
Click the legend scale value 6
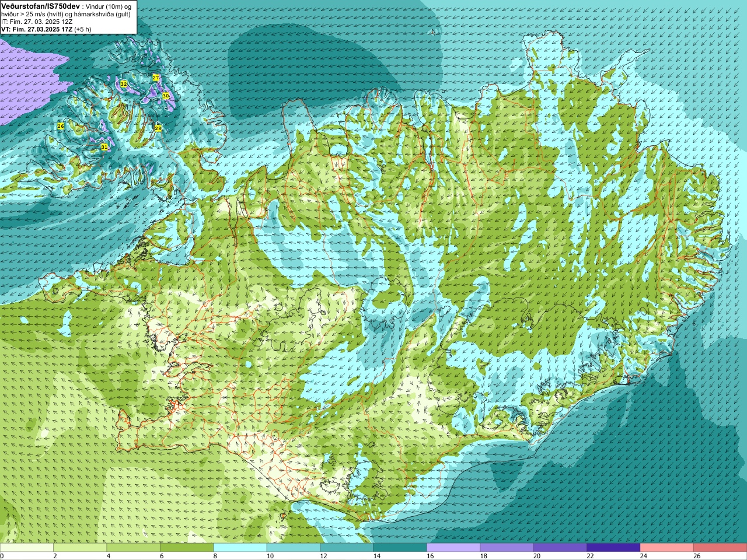click(x=162, y=556)
